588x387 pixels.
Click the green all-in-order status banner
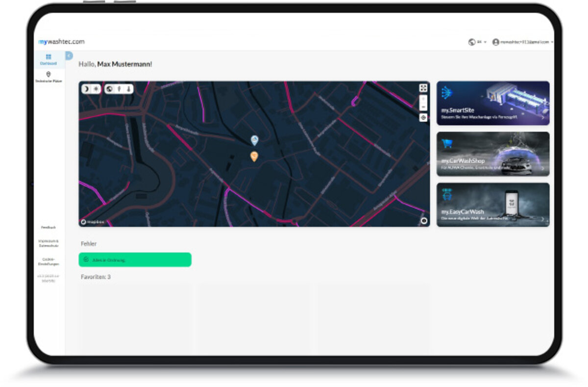coord(135,259)
